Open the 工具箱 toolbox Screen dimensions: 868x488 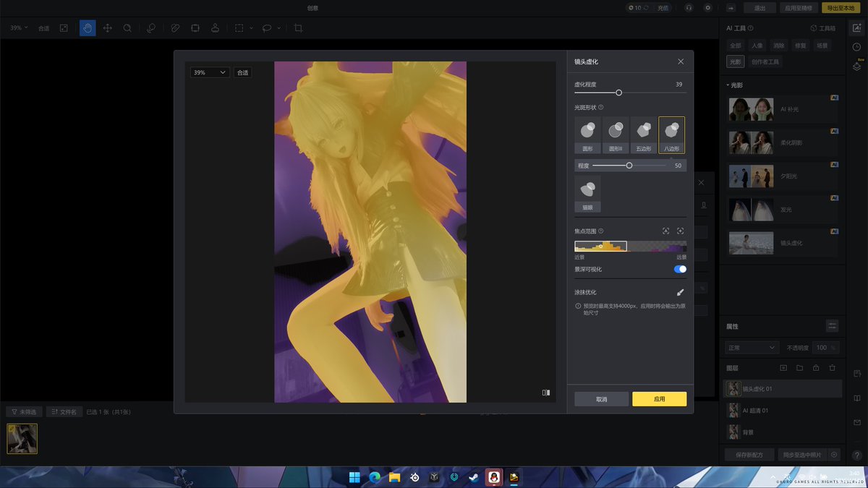point(823,28)
